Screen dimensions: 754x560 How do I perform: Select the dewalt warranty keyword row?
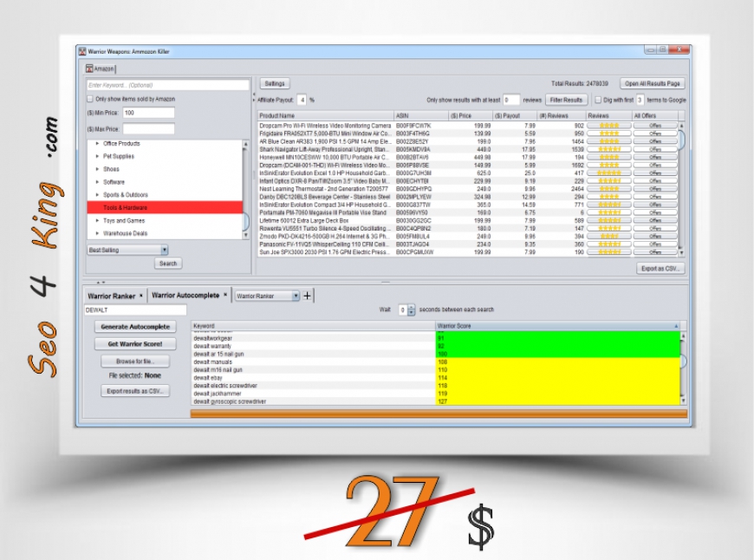coord(436,346)
